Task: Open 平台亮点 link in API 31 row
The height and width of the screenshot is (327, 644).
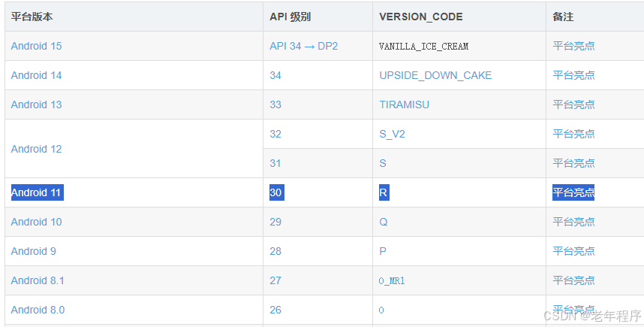Action: tap(573, 163)
